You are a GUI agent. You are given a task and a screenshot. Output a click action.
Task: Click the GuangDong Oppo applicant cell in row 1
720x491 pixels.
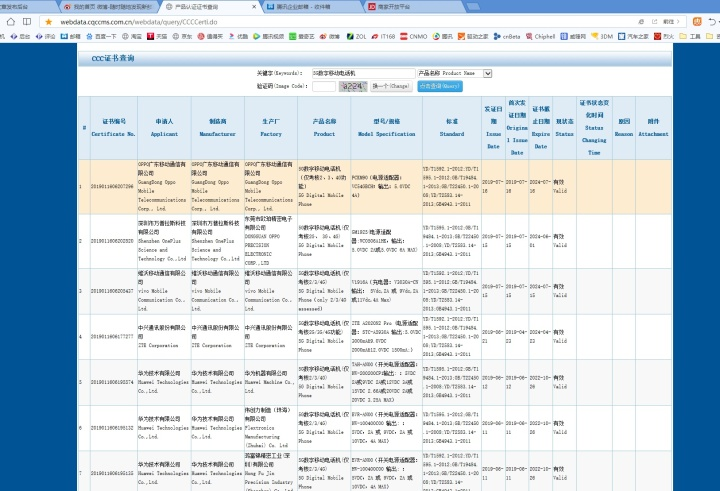pos(164,186)
